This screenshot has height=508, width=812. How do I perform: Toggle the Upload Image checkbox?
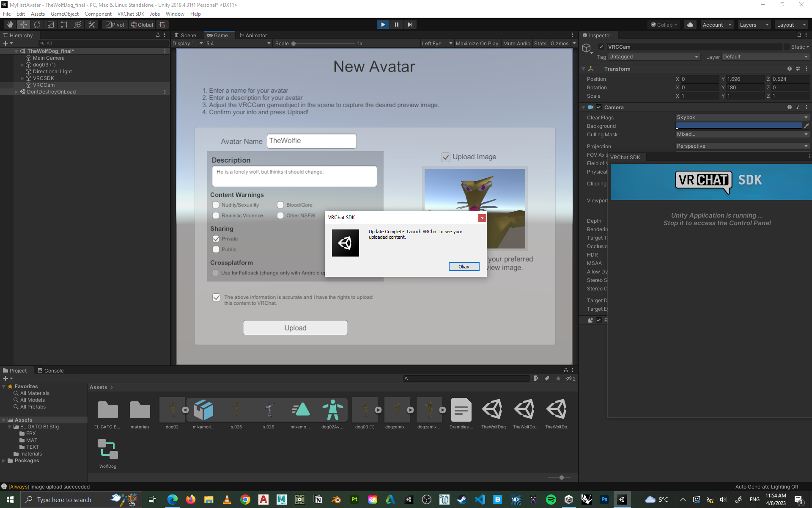pyautogui.click(x=446, y=157)
